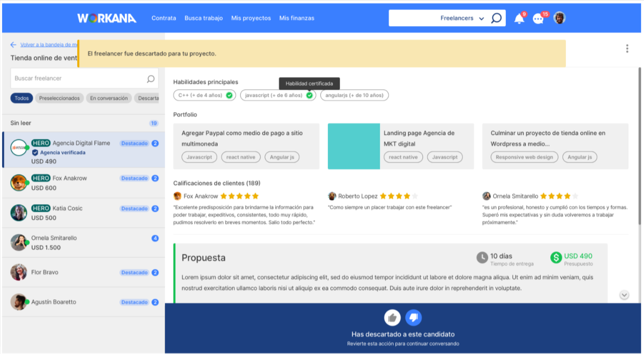Click Roberto Lopez's star rating

click(399, 196)
